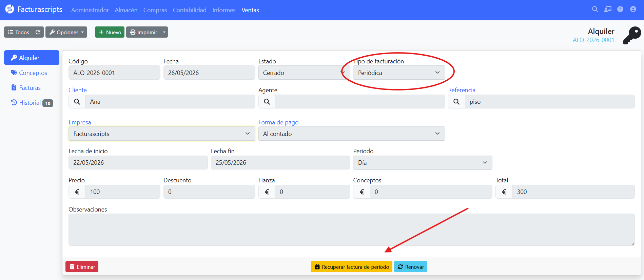Open Informes menu
Image resolution: width=644 pixels, height=280 pixels.
pos(224,10)
